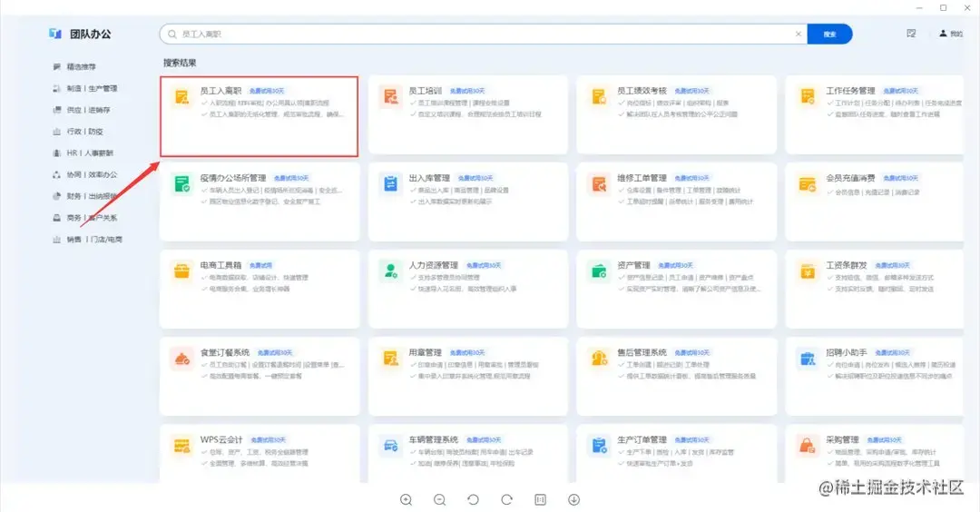Click the 搜索结果 heading
Screen dimensions: 980x512
tap(180, 63)
